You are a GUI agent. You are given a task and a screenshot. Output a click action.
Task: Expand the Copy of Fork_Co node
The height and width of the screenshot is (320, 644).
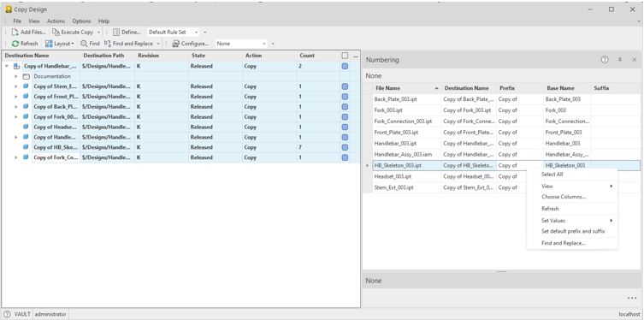point(16,157)
